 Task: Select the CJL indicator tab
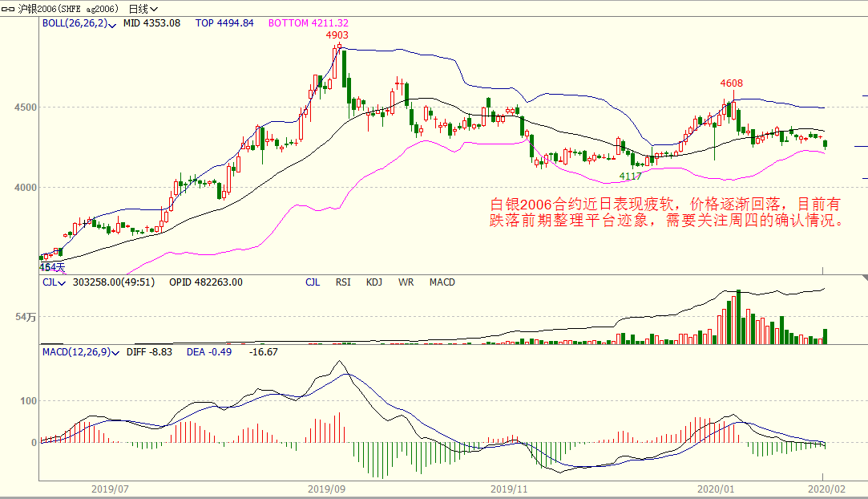tap(313, 282)
